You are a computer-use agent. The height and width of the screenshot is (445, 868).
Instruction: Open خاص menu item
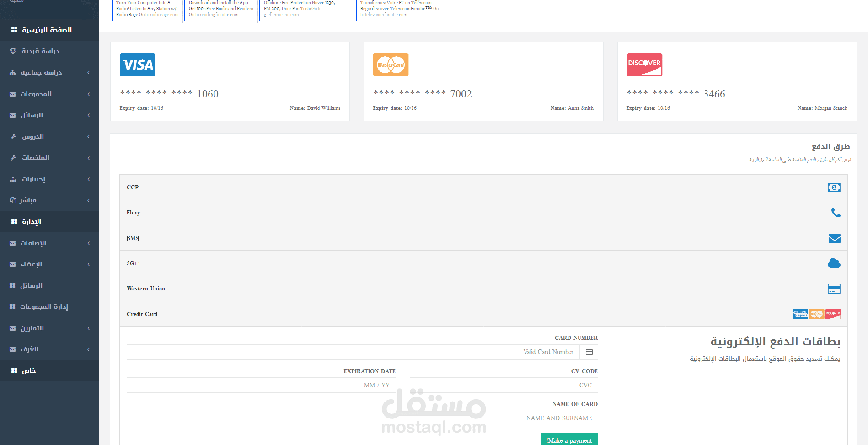pos(49,371)
